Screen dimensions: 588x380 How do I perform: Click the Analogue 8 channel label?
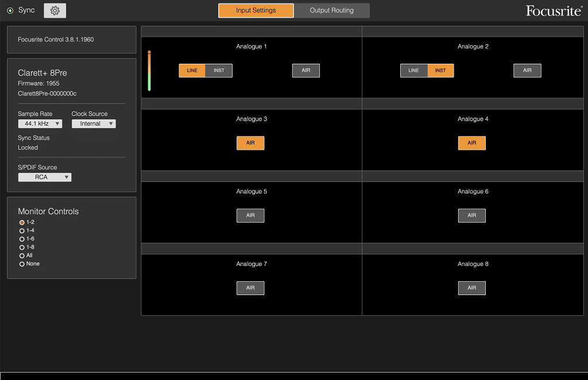point(473,264)
